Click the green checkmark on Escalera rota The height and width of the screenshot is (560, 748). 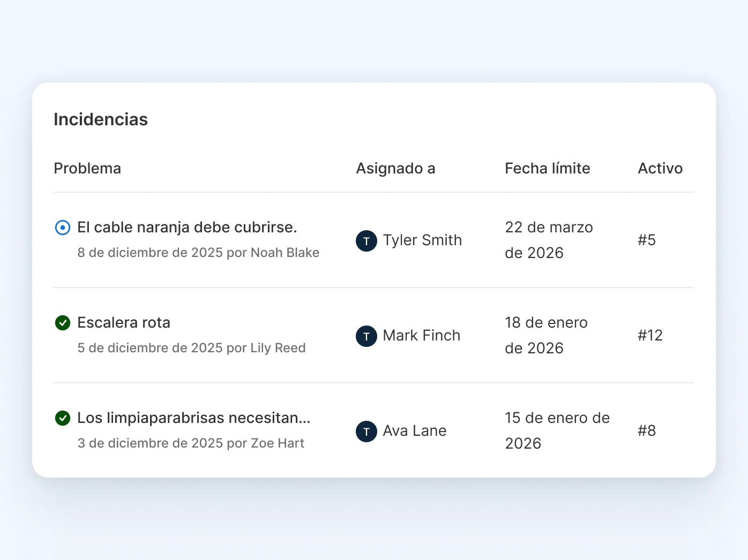tap(62, 323)
